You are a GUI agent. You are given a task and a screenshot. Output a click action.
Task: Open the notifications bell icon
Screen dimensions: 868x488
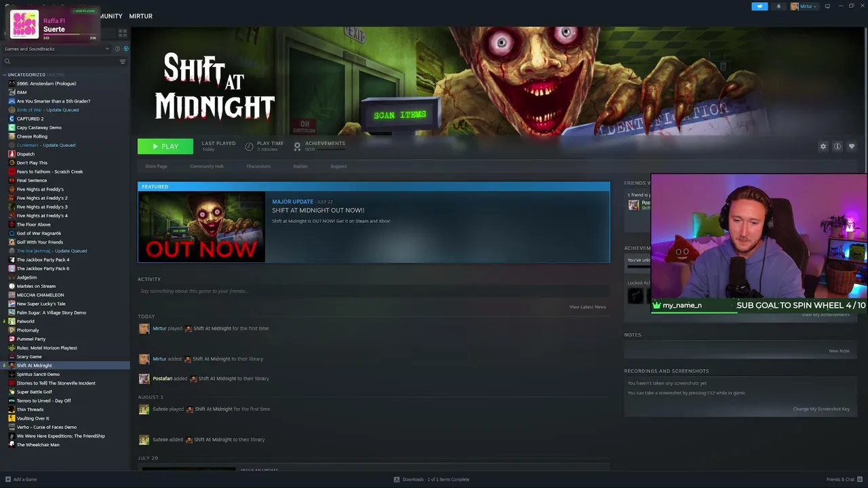pyautogui.click(x=778, y=6)
